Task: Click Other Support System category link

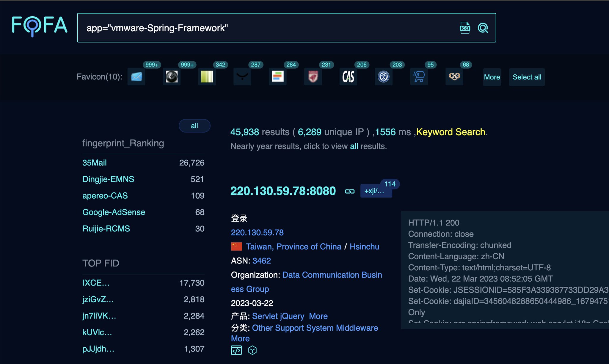Action: [x=293, y=328]
